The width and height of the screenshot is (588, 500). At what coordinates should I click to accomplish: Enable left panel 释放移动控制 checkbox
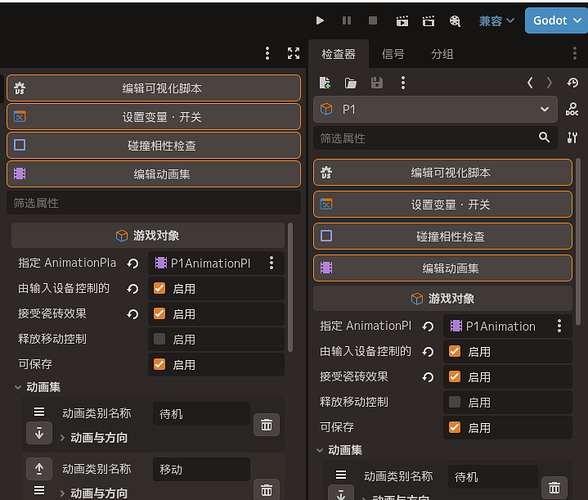pos(160,339)
